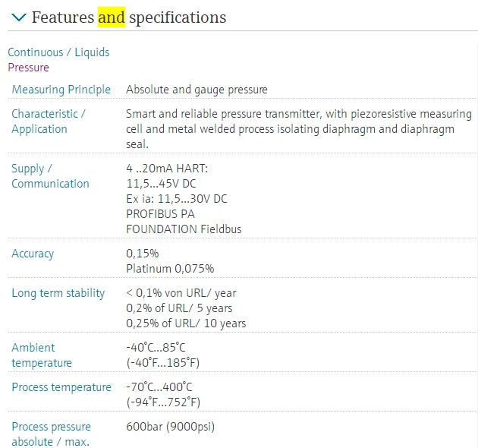Click the Platinum 0,075% accuracy value
This screenshot has height=448, width=478.
(170, 269)
